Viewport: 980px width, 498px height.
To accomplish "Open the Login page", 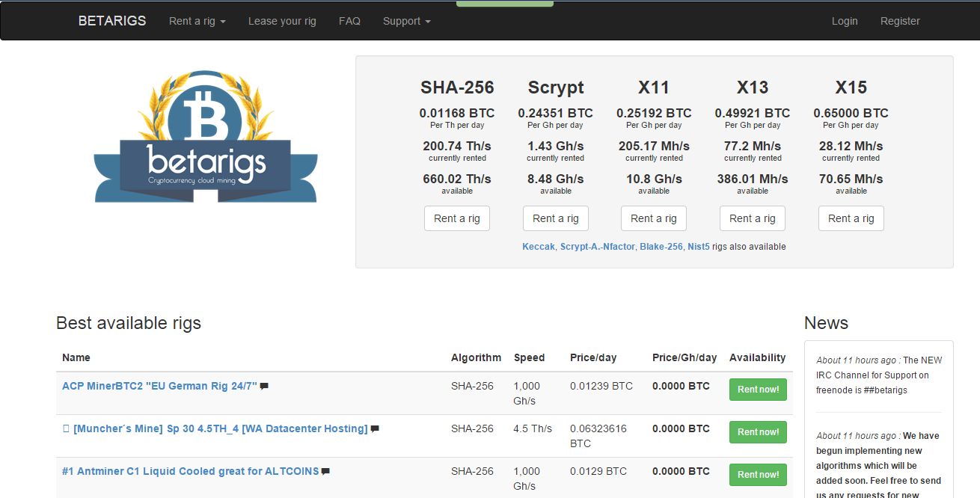I will pyautogui.click(x=845, y=21).
